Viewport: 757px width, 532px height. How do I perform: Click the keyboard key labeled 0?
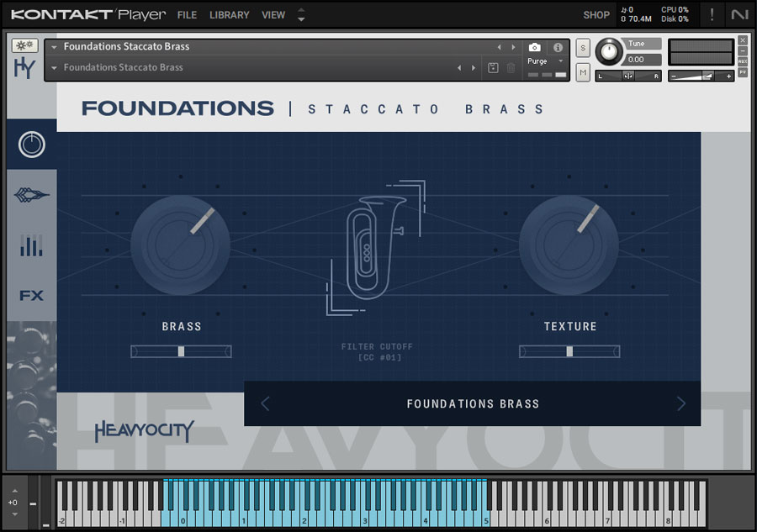[183, 517]
